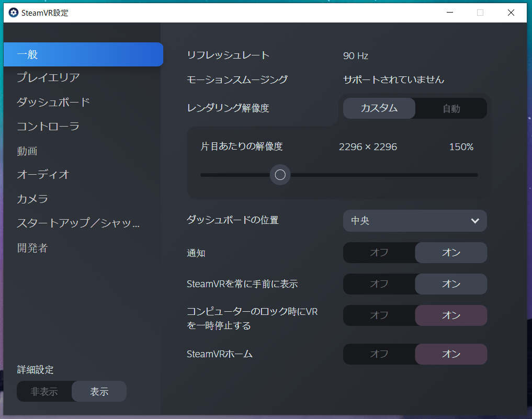Turn SteamVRホーム off

(379, 354)
